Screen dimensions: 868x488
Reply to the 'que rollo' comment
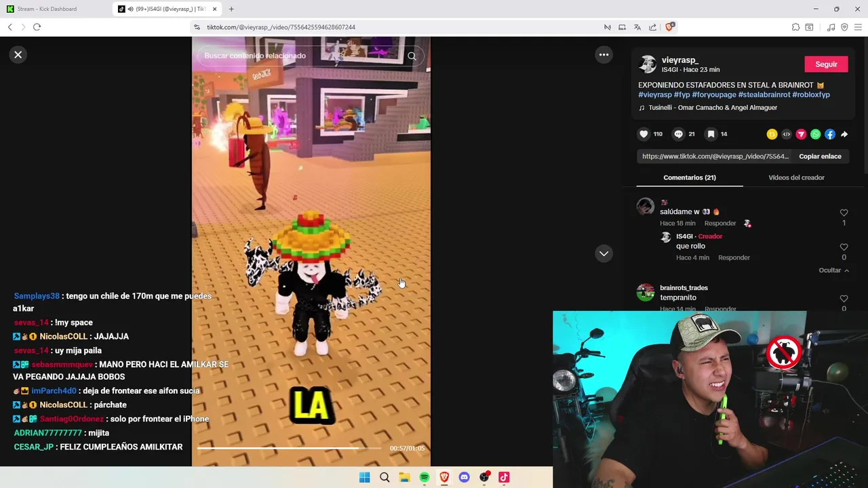pyautogui.click(x=734, y=258)
